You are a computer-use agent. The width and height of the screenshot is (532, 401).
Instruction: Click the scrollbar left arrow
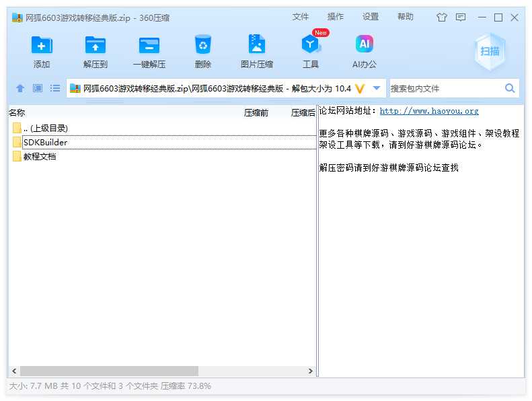coord(14,371)
